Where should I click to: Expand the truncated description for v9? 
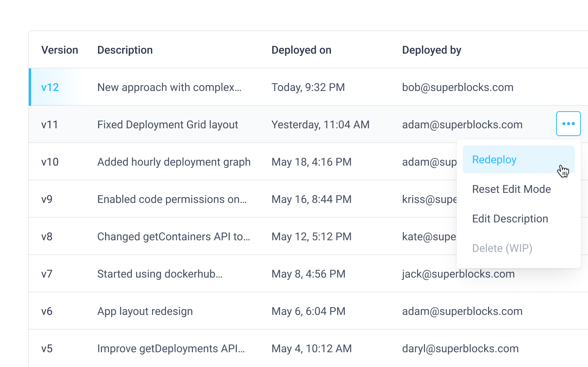[x=172, y=199]
